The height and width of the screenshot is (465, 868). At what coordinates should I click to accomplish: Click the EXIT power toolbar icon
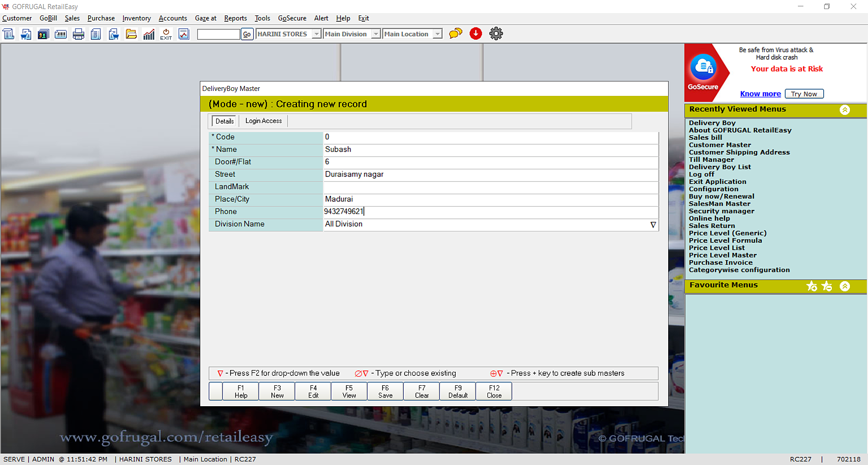coord(166,34)
